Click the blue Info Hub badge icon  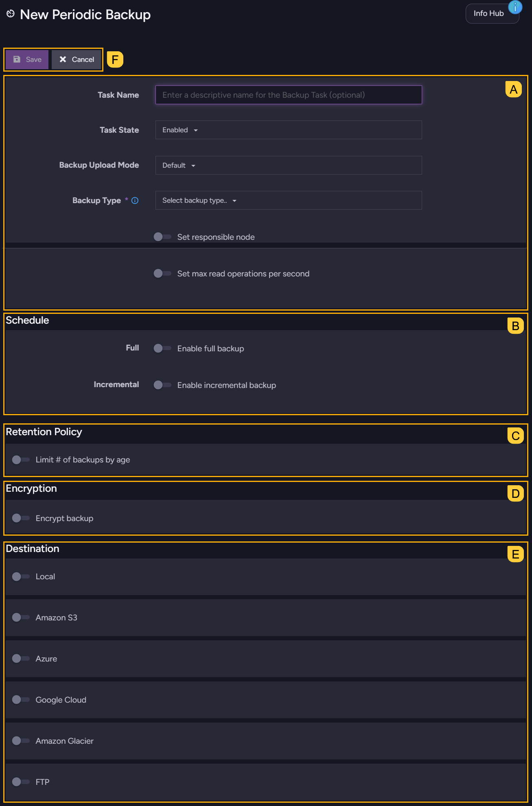coord(515,7)
